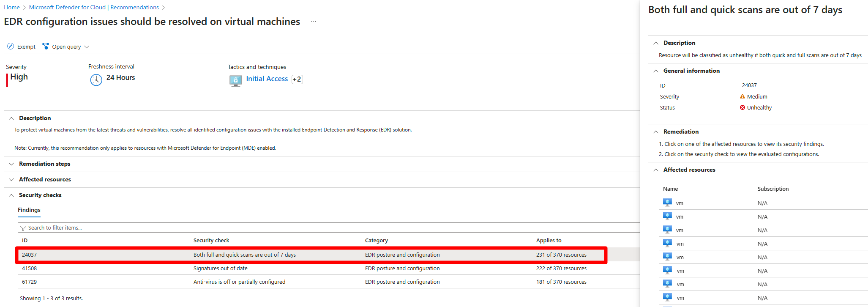Select the Findings tab
Screen dimensions: 868x307
click(x=29, y=210)
